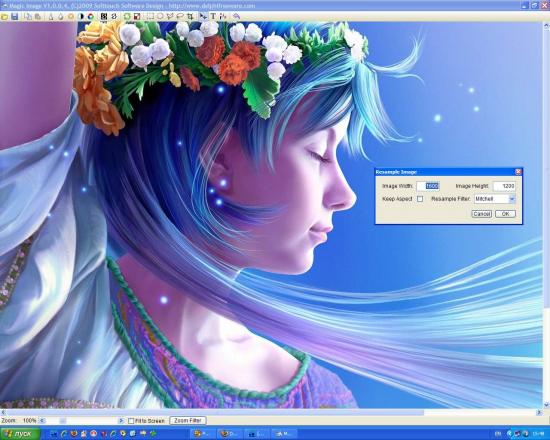Switch to the second taskbar window button
Viewport: 550px width, 440px height.
(230, 434)
